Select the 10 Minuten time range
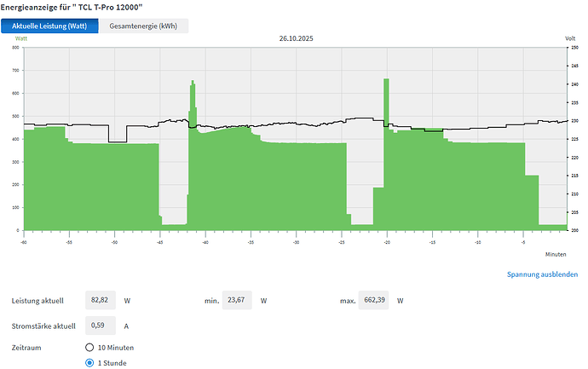 (90, 348)
